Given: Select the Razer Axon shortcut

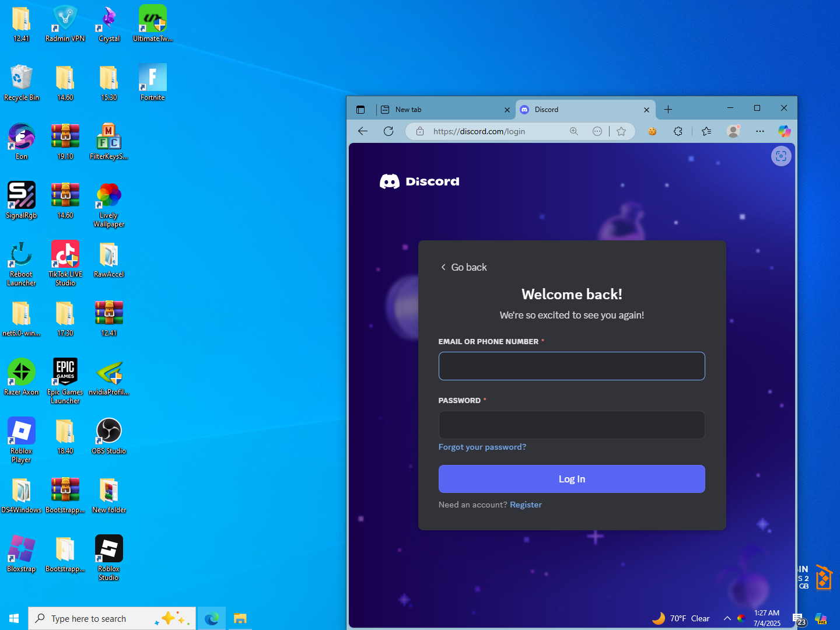Looking at the screenshot, I should click(x=22, y=377).
